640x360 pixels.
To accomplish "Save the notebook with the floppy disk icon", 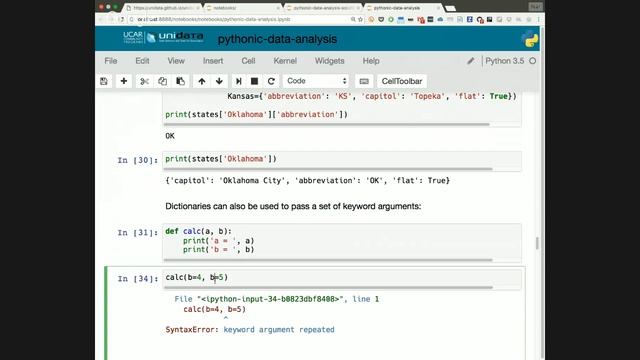I will click(104, 81).
